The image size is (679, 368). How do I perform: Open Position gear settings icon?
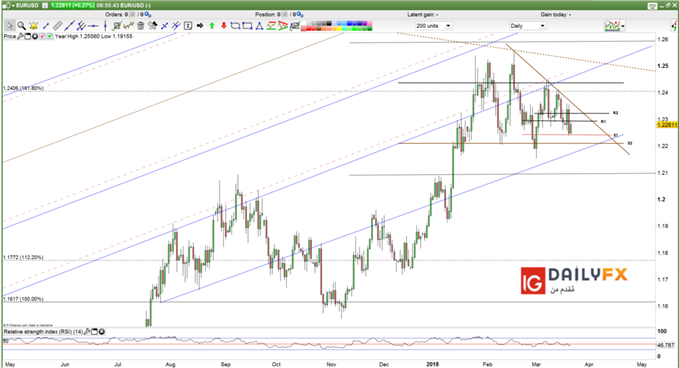pos(300,15)
